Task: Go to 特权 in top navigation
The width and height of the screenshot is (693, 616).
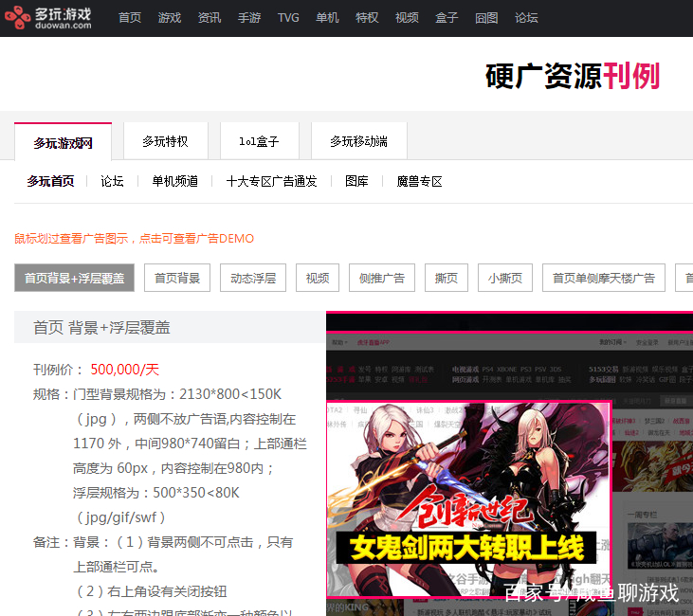Action: (367, 18)
